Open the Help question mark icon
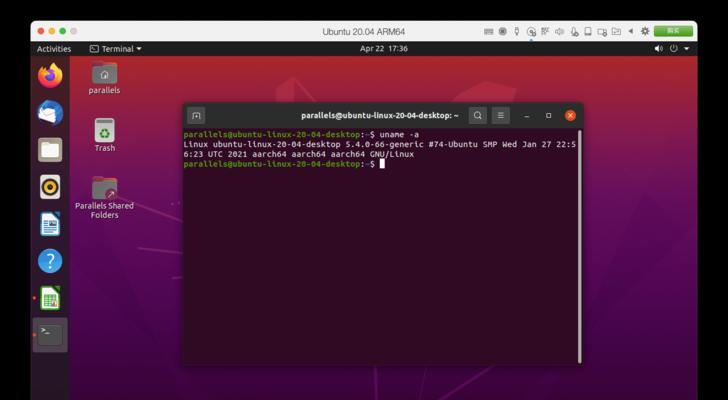728x400 pixels. [50, 261]
